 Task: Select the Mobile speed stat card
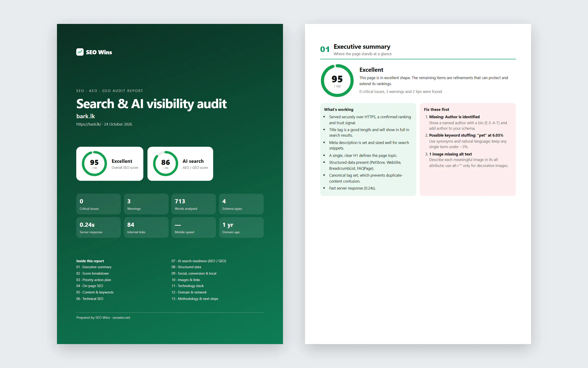pos(194,227)
